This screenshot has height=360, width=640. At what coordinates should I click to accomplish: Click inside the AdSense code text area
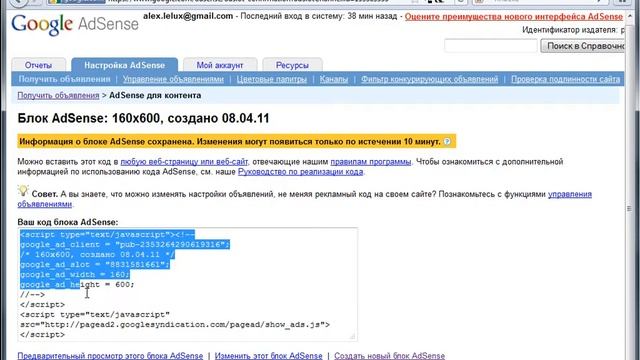pos(187,284)
